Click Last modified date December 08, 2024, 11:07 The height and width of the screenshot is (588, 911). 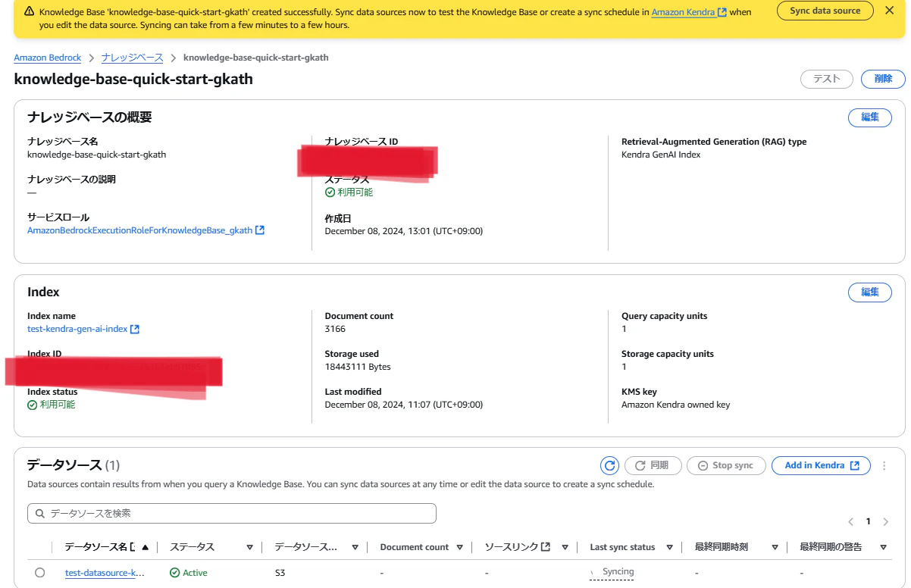403,405
